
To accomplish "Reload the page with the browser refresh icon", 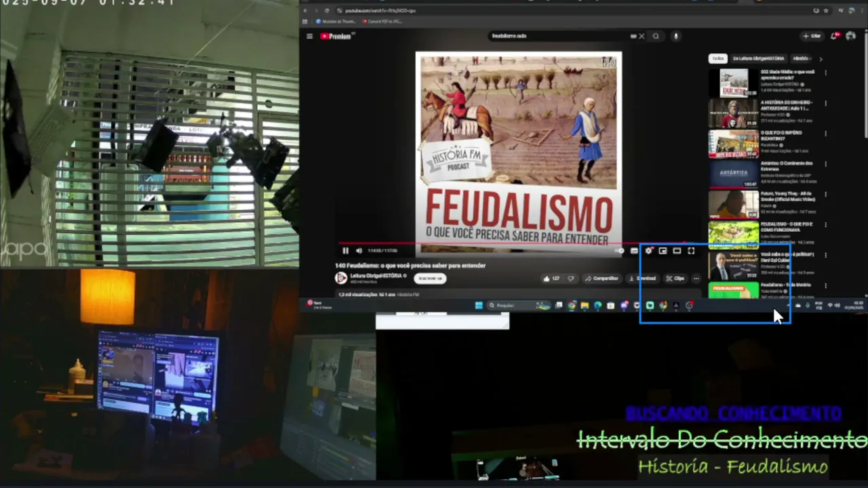I will point(327,11).
